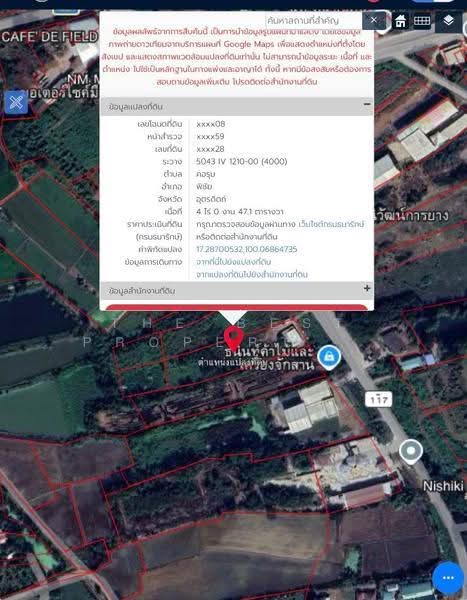Viewport: 467px width, 600px height.
Task: Click the blue measuring tools icon
Action: [16, 103]
